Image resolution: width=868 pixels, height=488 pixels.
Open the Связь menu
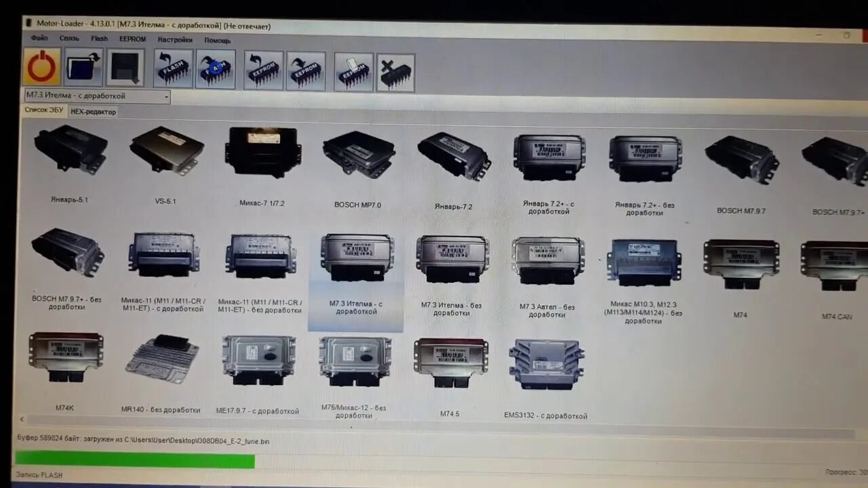coord(69,39)
